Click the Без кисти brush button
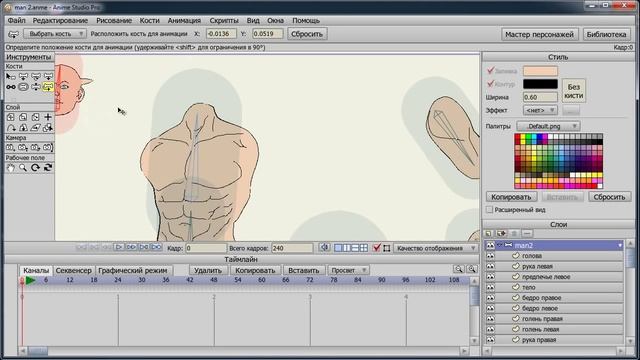Screen dimensions: 640x360 pyautogui.click(x=573, y=91)
